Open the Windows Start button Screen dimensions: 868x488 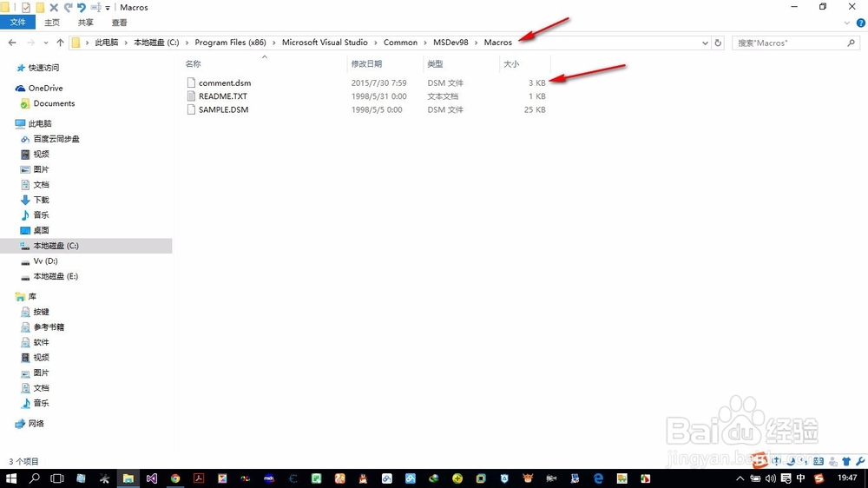pyautogui.click(x=10, y=478)
